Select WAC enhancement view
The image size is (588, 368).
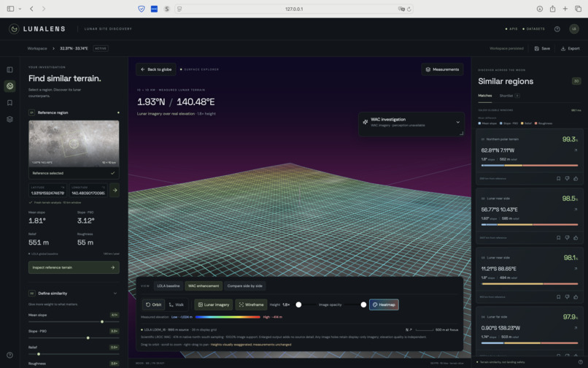pos(204,286)
